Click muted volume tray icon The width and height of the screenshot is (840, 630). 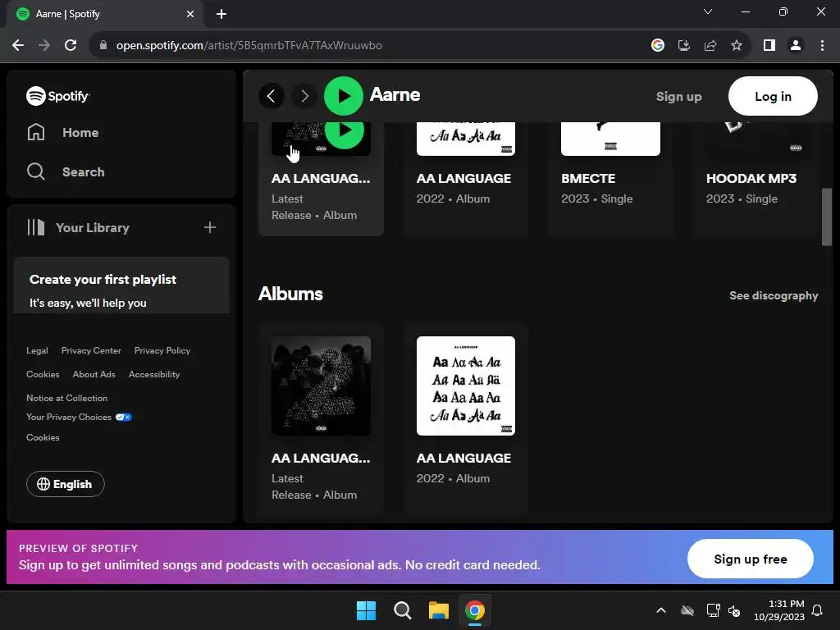coord(734,610)
